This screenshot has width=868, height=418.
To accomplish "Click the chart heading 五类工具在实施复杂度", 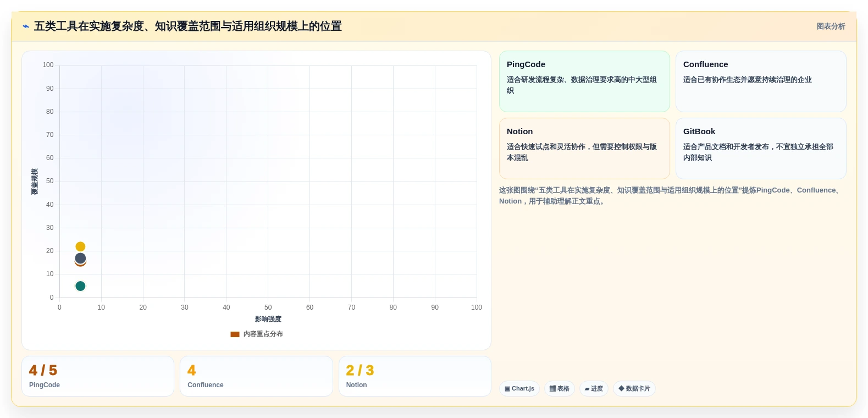I will coord(188,26).
